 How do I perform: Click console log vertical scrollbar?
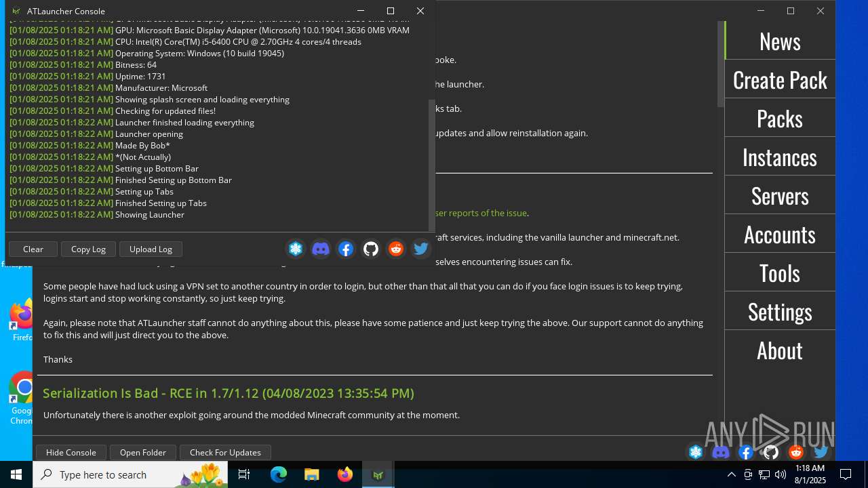[431, 166]
